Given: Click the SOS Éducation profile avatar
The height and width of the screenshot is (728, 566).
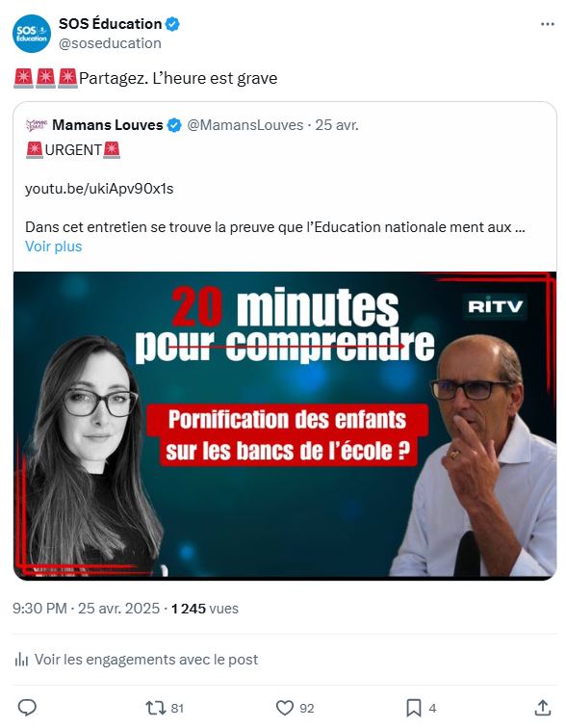Looking at the screenshot, I should point(32,34).
